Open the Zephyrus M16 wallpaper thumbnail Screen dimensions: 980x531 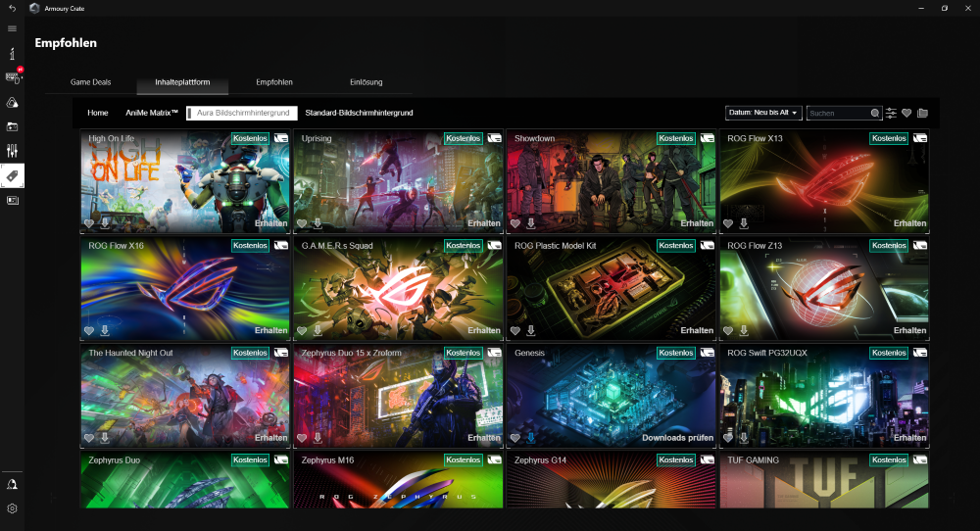(398, 480)
